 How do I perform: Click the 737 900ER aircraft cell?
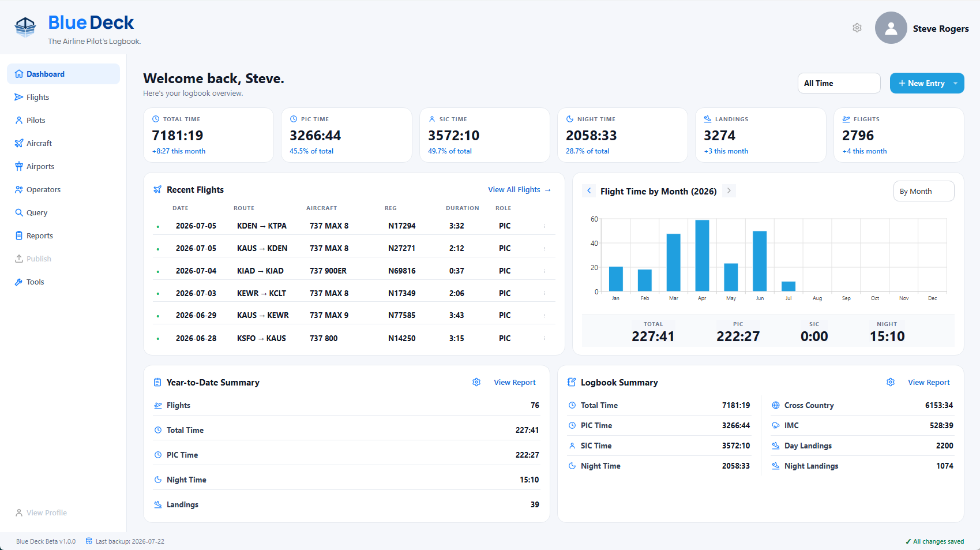click(328, 271)
